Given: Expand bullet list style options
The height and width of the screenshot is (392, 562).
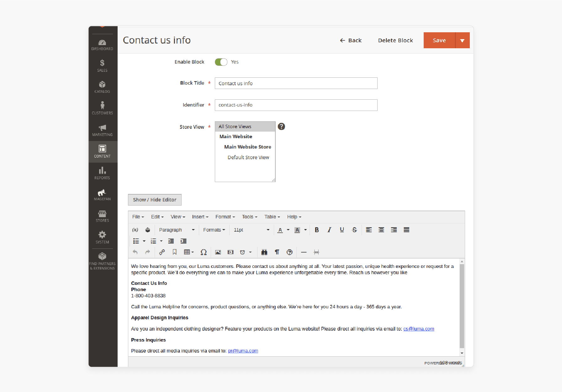Looking at the screenshot, I should point(144,241).
